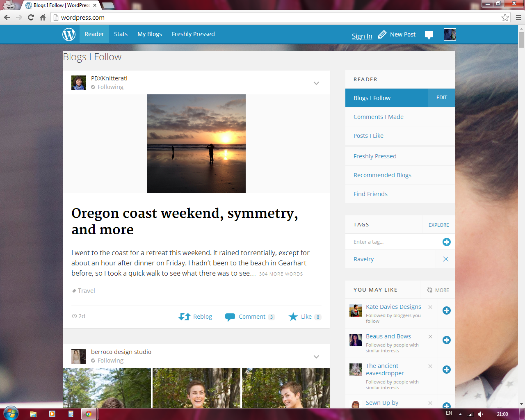Open notifications speech bubble icon

click(x=429, y=35)
